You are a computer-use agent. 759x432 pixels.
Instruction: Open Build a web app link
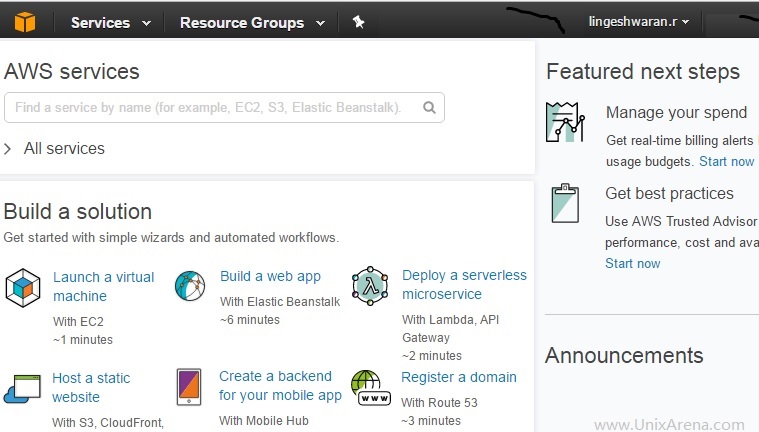[x=270, y=276]
